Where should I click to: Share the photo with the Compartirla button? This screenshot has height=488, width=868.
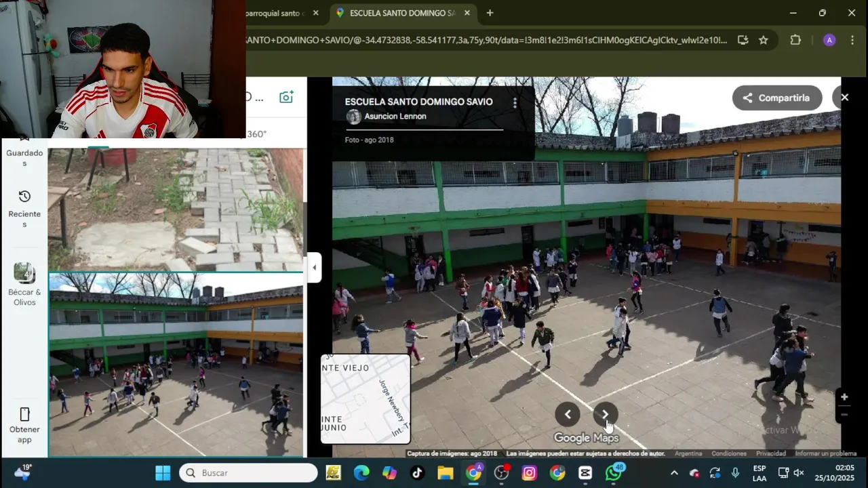pos(777,98)
